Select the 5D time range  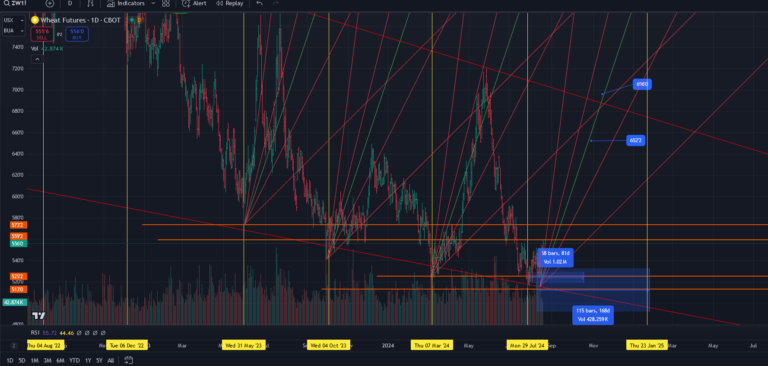point(22,361)
